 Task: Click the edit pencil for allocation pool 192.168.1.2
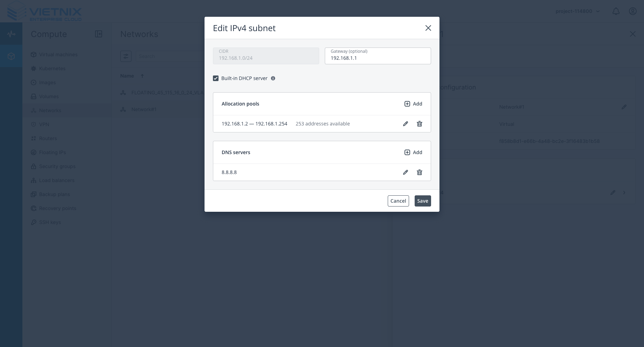[x=406, y=124]
